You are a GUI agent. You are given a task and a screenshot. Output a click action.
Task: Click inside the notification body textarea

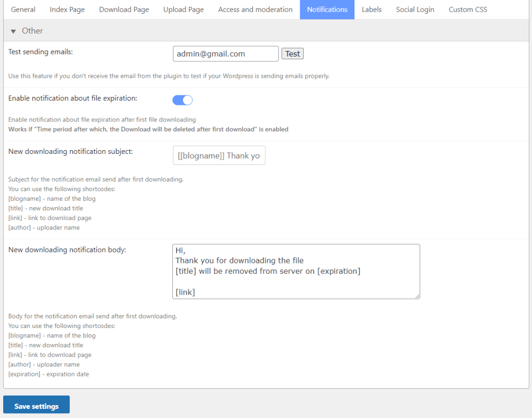tap(296, 271)
